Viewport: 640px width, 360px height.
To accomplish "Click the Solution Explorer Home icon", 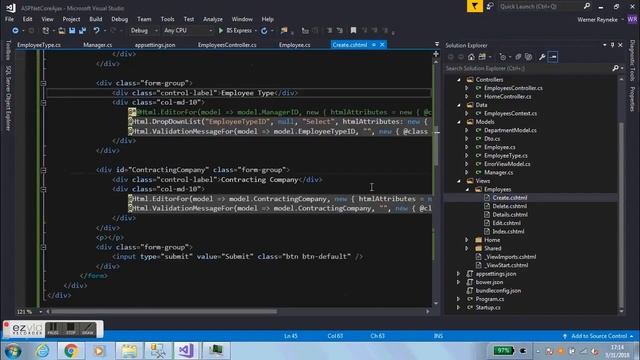I will coord(471,57).
